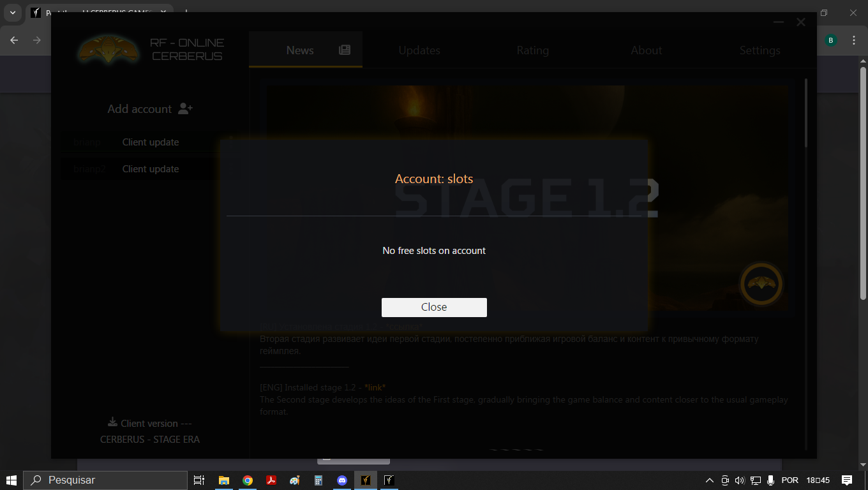Click the client version download icon
Screen dimensions: 868x490
point(112,422)
